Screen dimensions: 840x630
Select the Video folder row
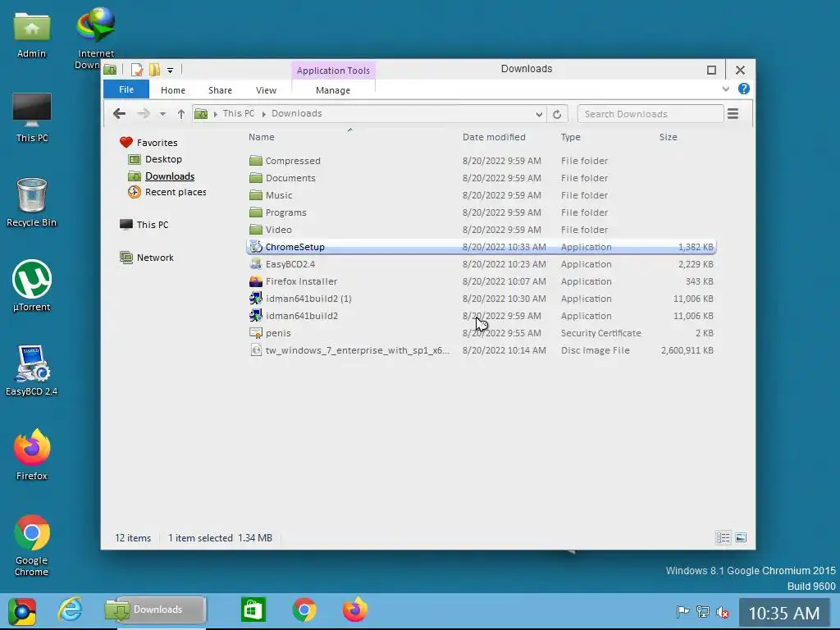481,230
